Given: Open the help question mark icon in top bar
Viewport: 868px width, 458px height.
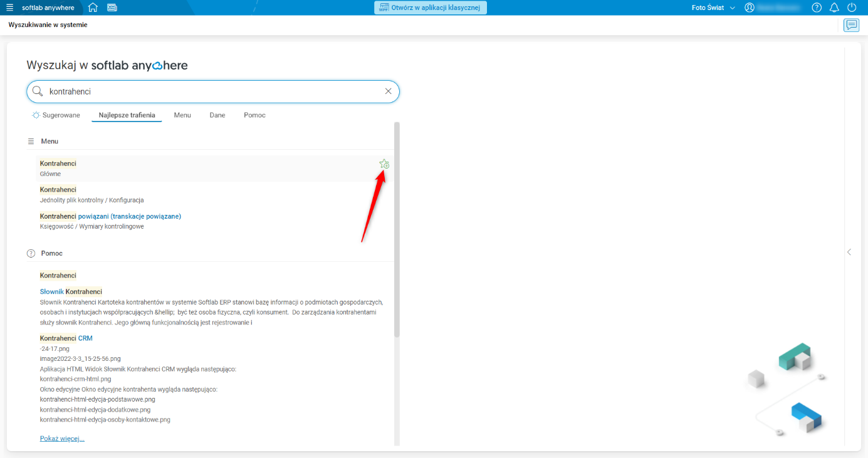Looking at the screenshot, I should pos(817,8).
